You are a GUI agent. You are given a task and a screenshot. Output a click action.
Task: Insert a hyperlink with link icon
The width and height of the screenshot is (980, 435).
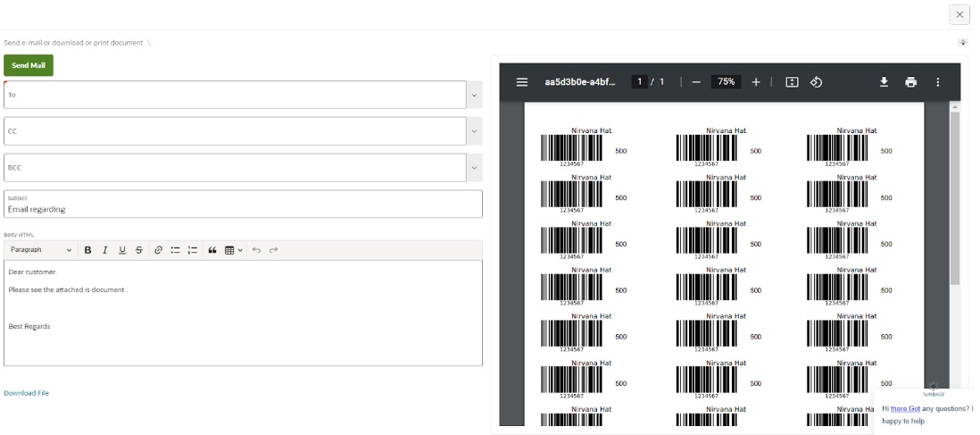[x=158, y=250]
